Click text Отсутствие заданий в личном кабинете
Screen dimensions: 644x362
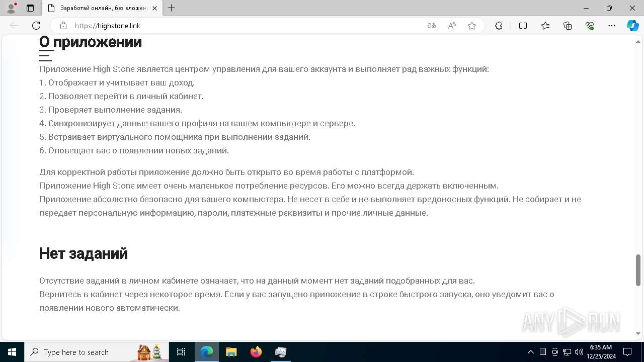point(257,281)
